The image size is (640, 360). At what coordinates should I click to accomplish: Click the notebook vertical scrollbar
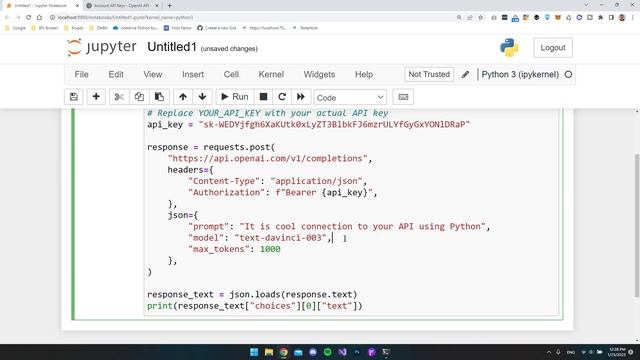pos(637,226)
